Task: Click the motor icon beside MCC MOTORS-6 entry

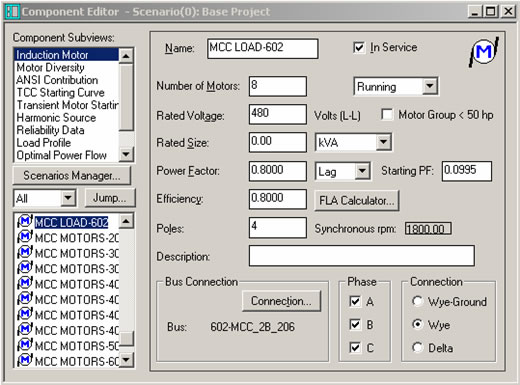Action: pos(25,360)
